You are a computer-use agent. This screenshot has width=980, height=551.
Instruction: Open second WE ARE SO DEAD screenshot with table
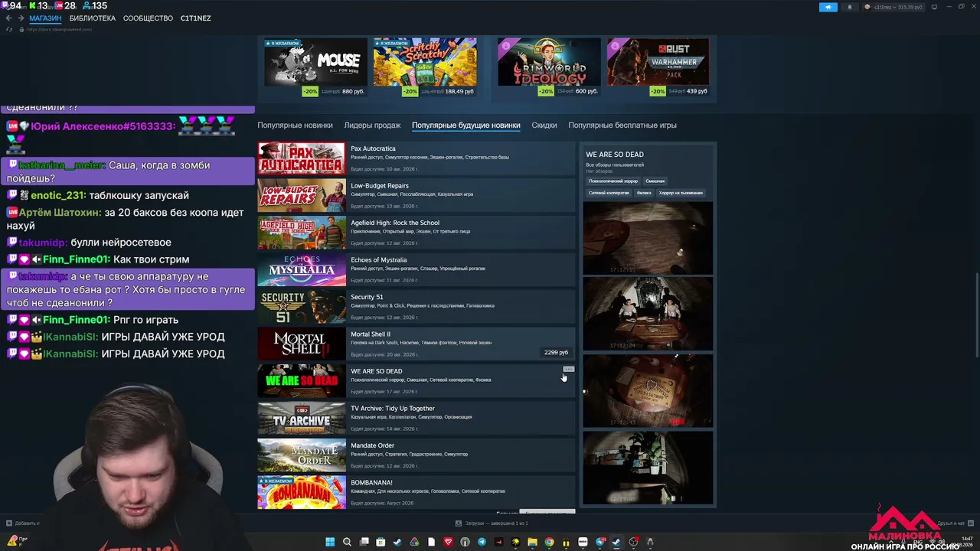click(x=648, y=314)
